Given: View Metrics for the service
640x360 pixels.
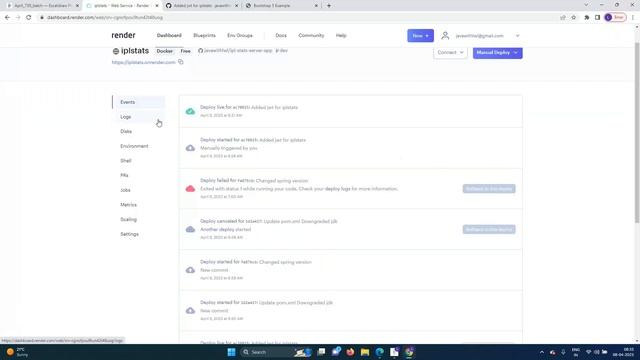Looking at the screenshot, I should click(x=129, y=205).
